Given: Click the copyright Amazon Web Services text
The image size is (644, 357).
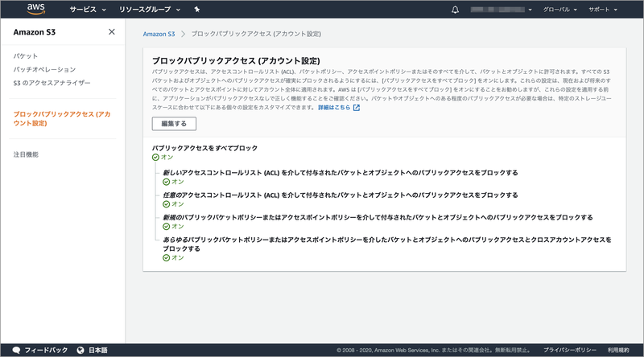Looking at the screenshot, I should [x=434, y=350].
